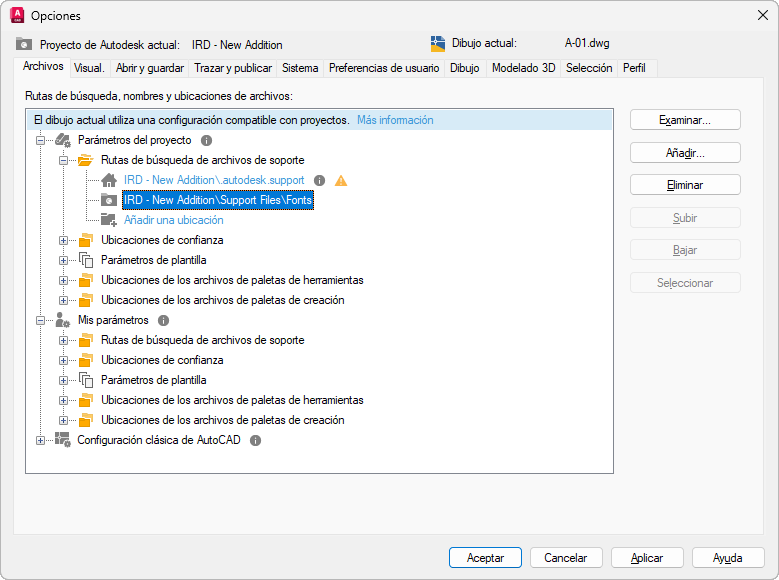Click the info icon beside Parámetros del proyecto
Viewport: 779px width, 580px height.
[206, 141]
